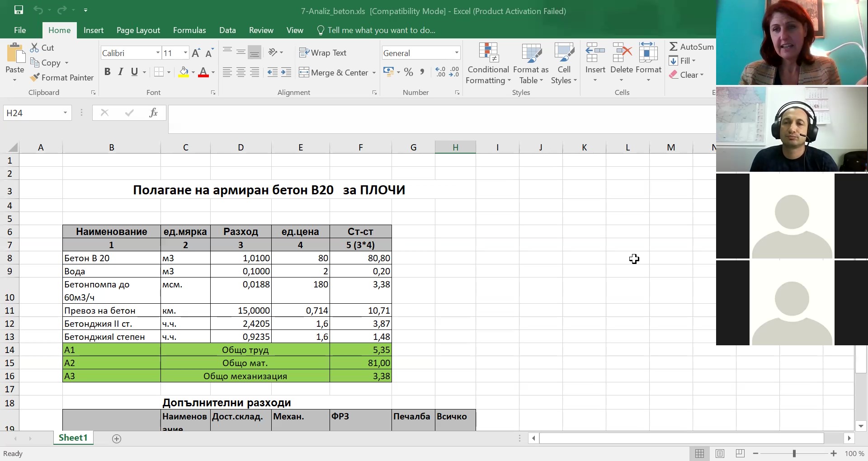Open the font name Calibri dropdown
868x461 pixels.
pyautogui.click(x=158, y=53)
